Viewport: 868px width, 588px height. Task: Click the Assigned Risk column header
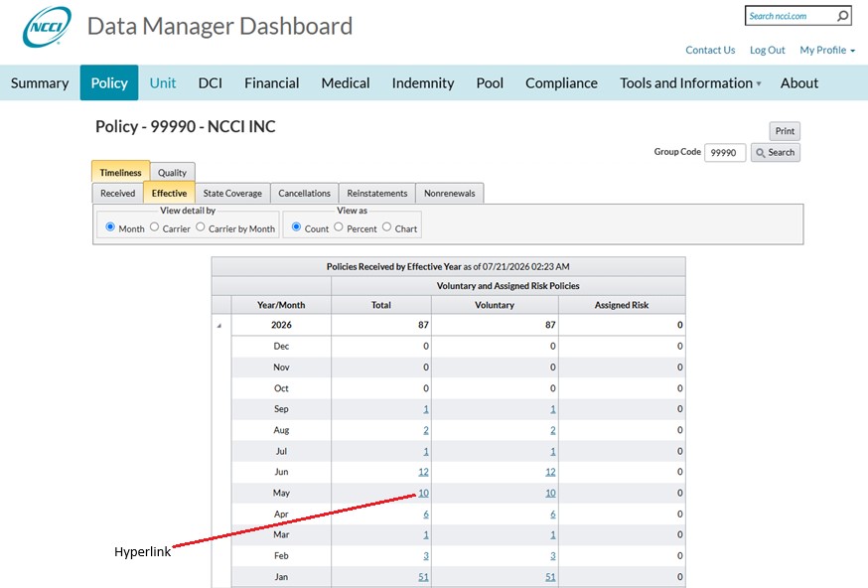(622, 305)
